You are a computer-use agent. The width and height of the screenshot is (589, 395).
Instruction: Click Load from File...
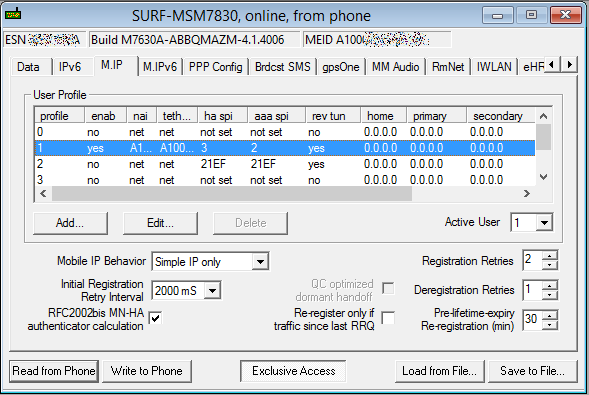(439, 371)
